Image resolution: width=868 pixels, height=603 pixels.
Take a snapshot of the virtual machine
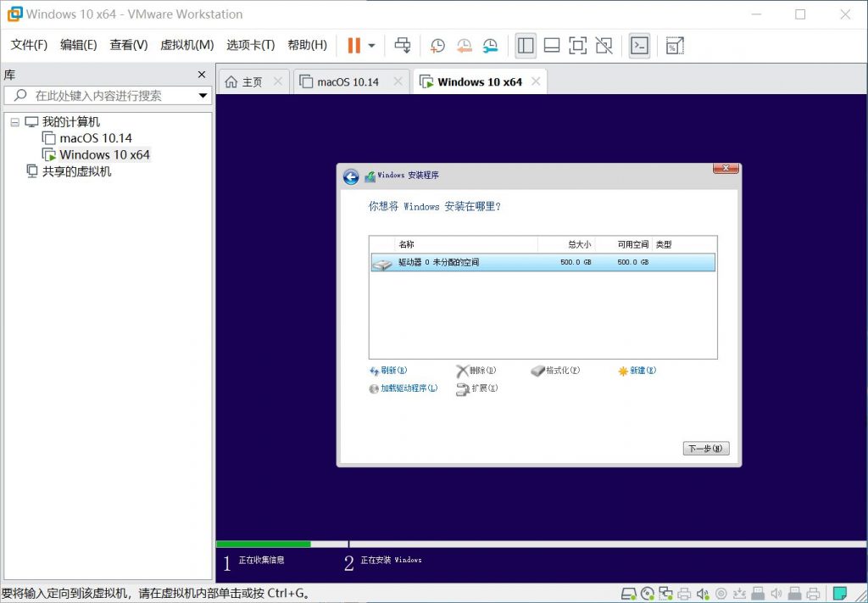click(437, 45)
